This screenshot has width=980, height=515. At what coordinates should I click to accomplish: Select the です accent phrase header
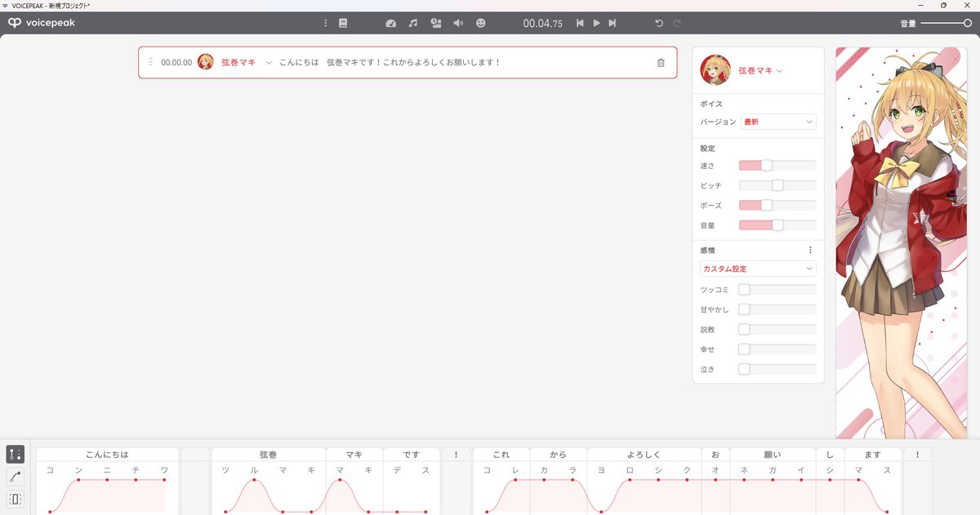click(412, 455)
